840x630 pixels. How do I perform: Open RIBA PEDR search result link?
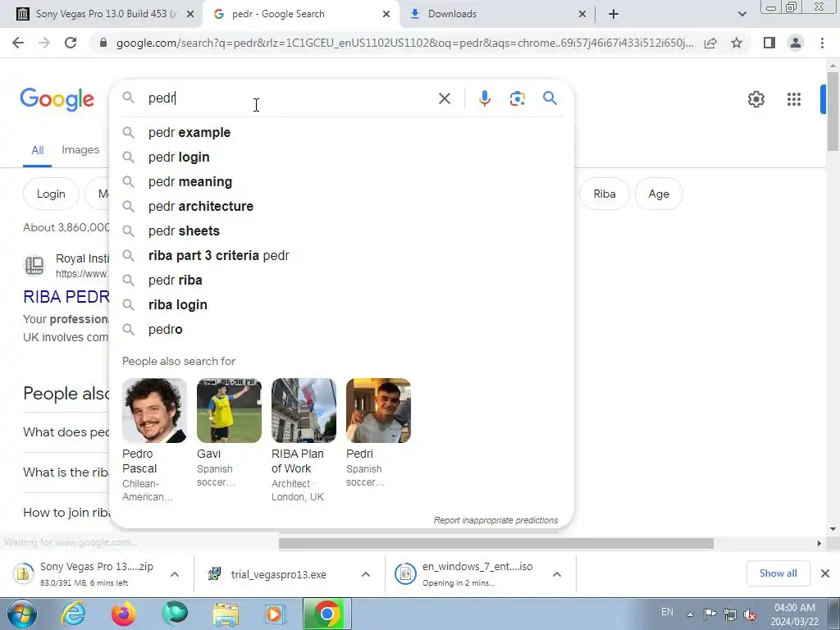pos(66,297)
